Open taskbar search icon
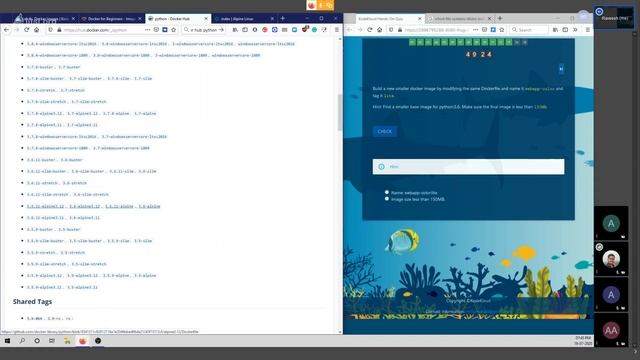640x360 pixels. pos(22,341)
